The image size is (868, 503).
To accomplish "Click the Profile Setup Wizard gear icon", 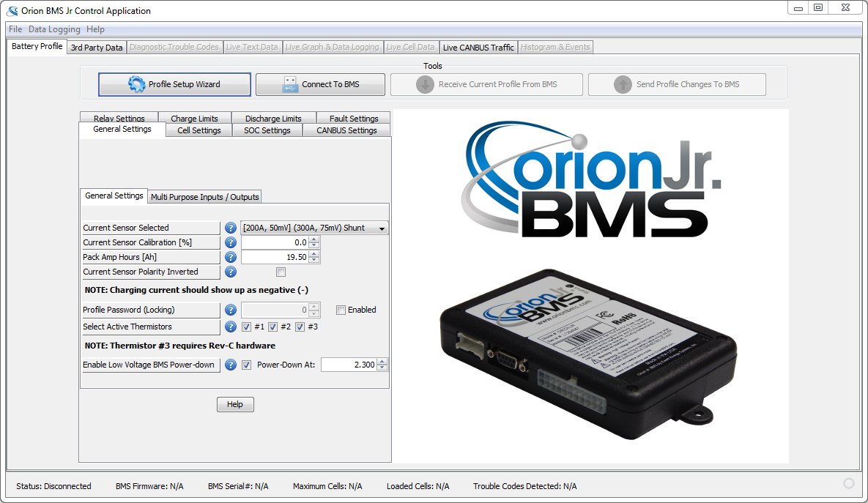I will point(137,84).
